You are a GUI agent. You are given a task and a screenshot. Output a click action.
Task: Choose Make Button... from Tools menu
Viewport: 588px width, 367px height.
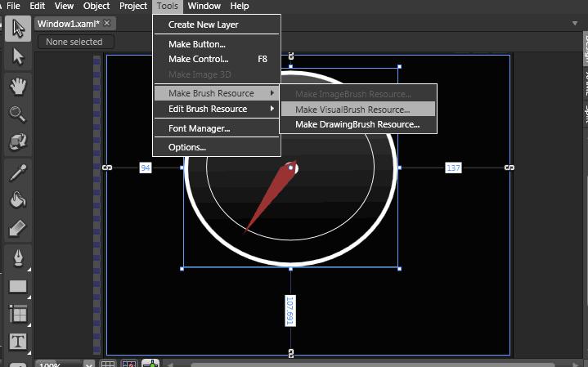pos(217,44)
